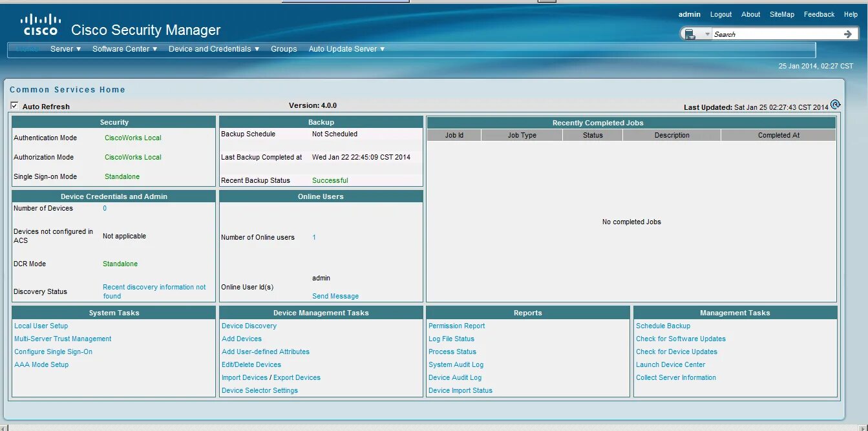
Task: Click the Not Scheduled backup value
Action: (335, 134)
